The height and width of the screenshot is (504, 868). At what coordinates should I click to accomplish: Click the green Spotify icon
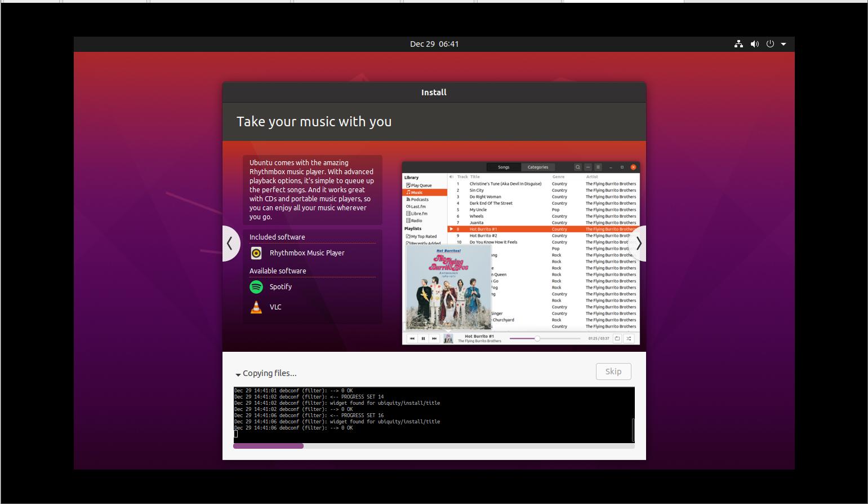pos(256,287)
